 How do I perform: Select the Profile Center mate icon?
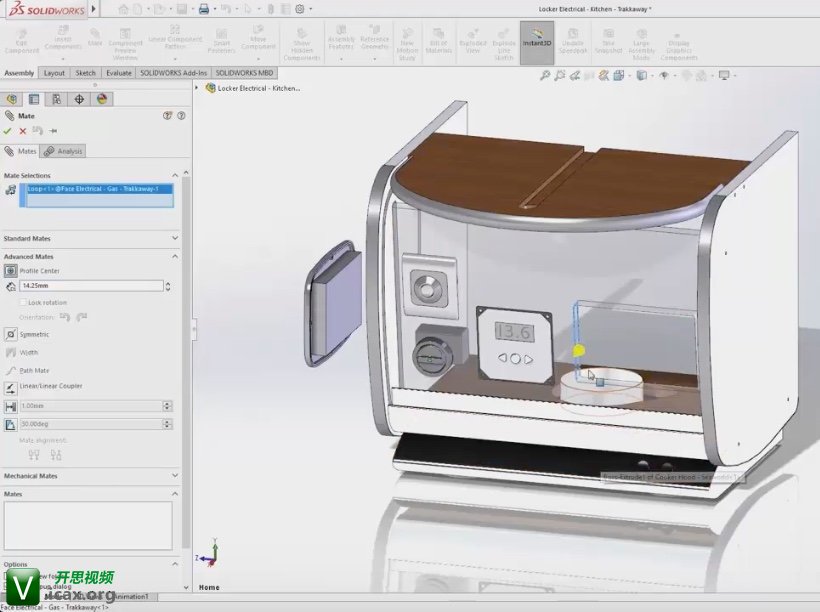[x=11, y=271]
